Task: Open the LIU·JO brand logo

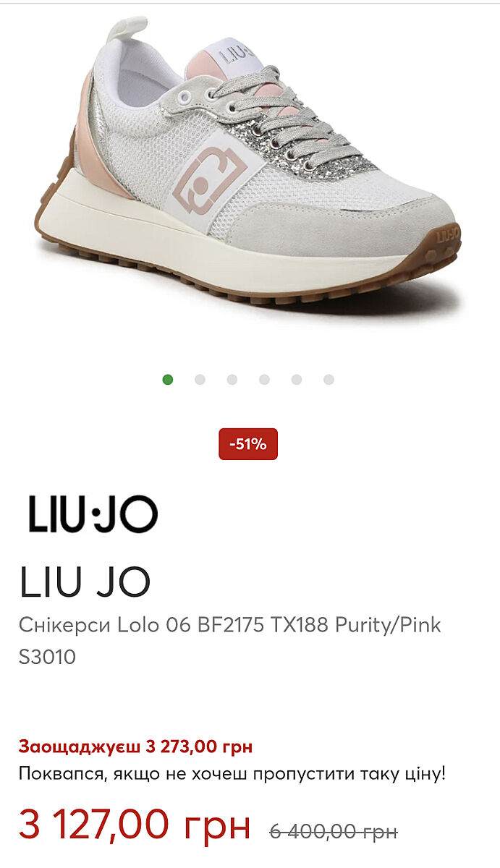Action: pos(93,514)
